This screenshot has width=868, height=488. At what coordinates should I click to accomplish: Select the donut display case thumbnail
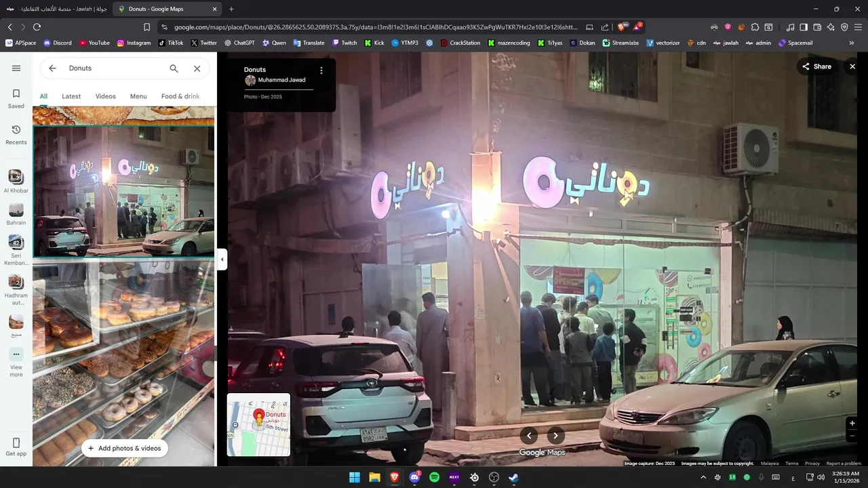click(x=123, y=363)
